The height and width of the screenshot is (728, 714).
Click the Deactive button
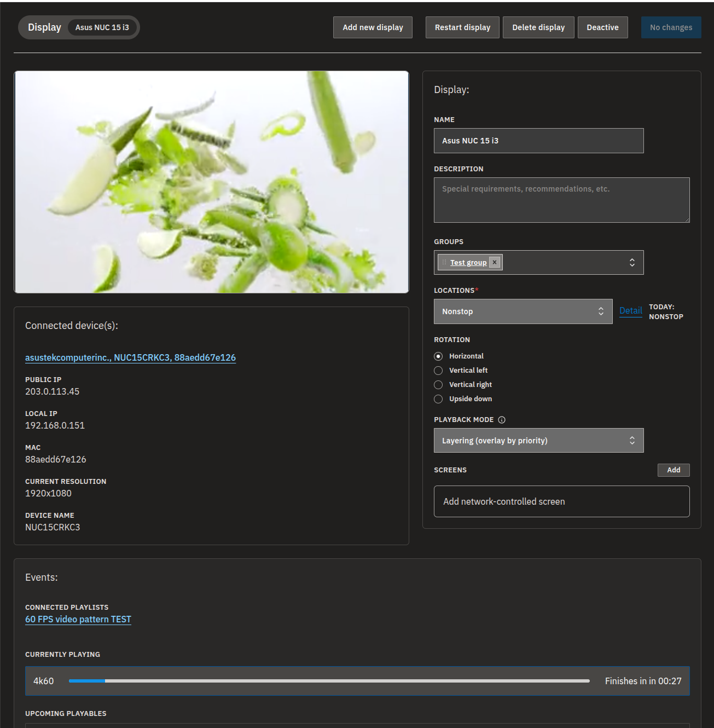coord(602,27)
